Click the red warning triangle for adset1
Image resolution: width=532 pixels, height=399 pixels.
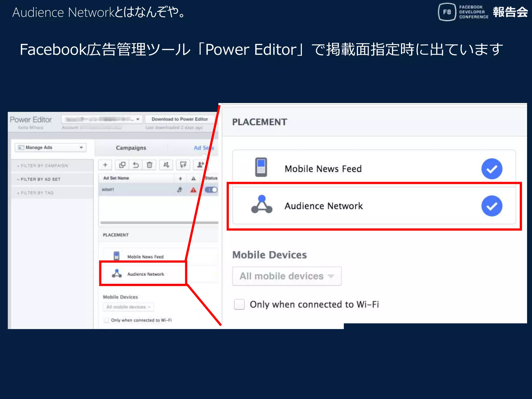pyautogui.click(x=193, y=190)
